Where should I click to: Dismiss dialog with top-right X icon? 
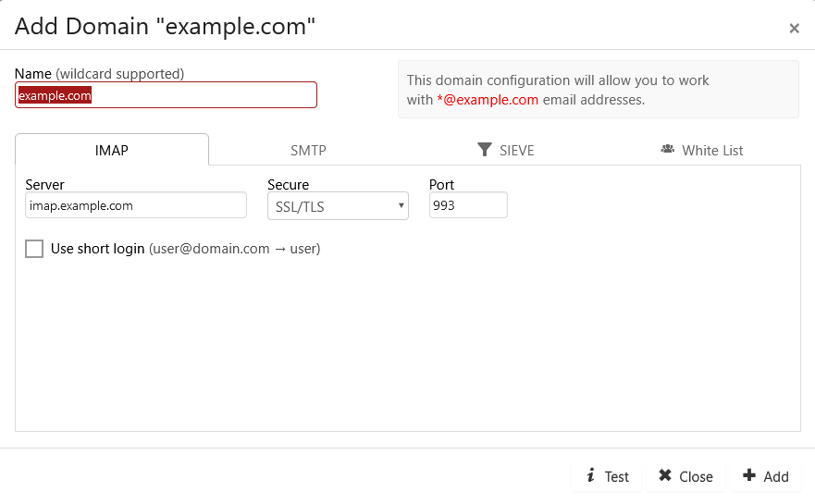pos(794,28)
